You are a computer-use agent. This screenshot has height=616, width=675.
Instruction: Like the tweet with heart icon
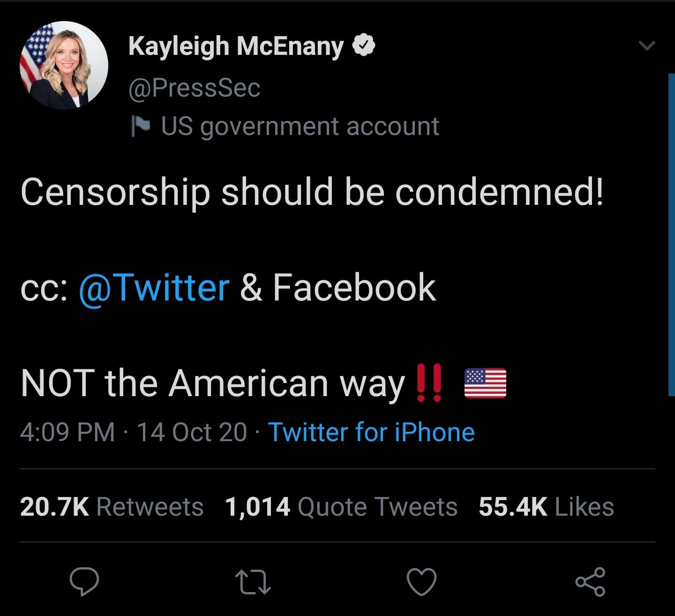click(x=421, y=582)
